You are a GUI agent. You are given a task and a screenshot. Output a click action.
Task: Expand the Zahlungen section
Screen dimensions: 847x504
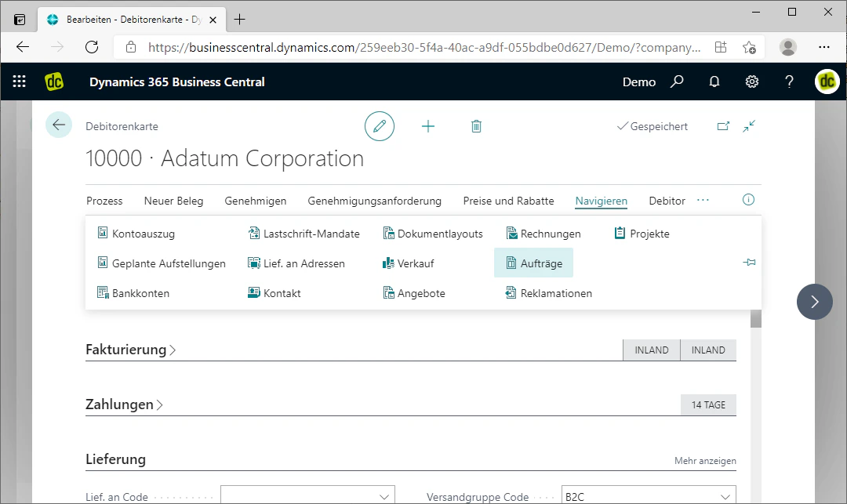pyautogui.click(x=124, y=404)
